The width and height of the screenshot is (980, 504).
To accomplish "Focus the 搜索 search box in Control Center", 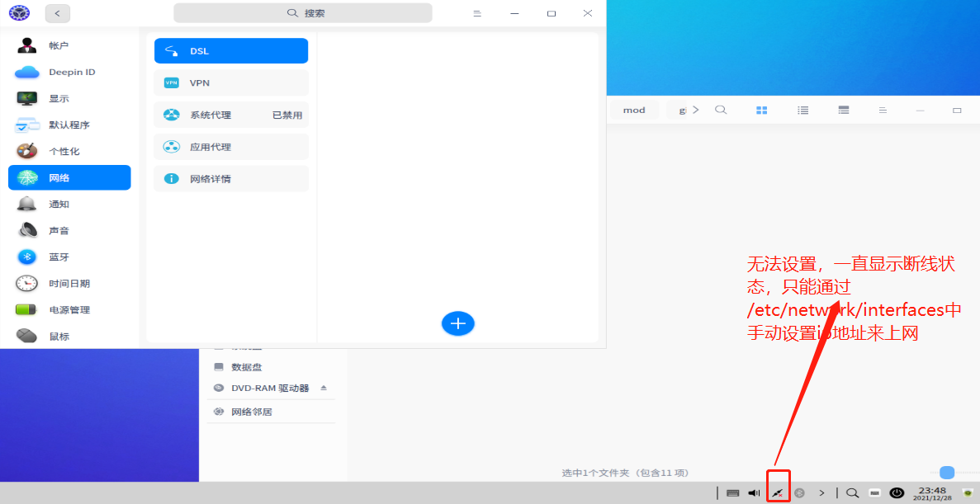I will pos(303,13).
